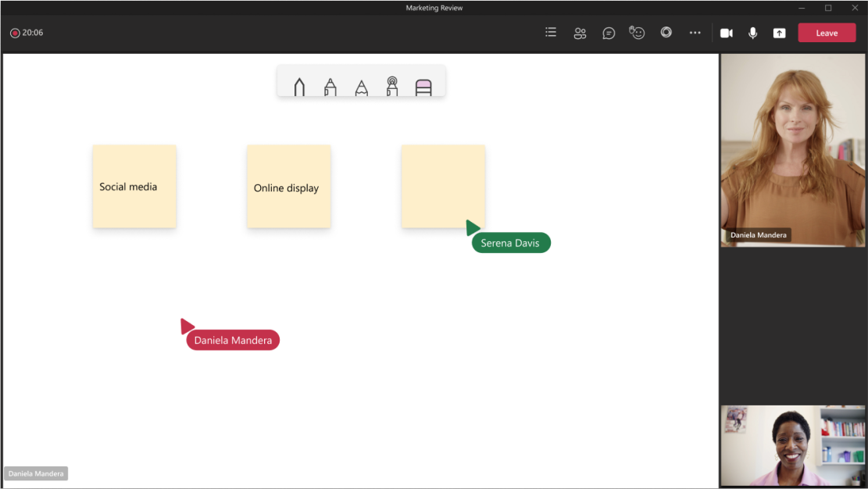The height and width of the screenshot is (489, 868).
Task: Select the first pen tool
Action: 299,87
